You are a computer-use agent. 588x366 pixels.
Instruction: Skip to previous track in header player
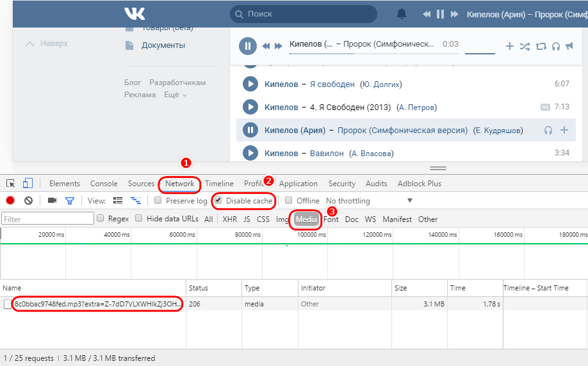click(x=427, y=14)
